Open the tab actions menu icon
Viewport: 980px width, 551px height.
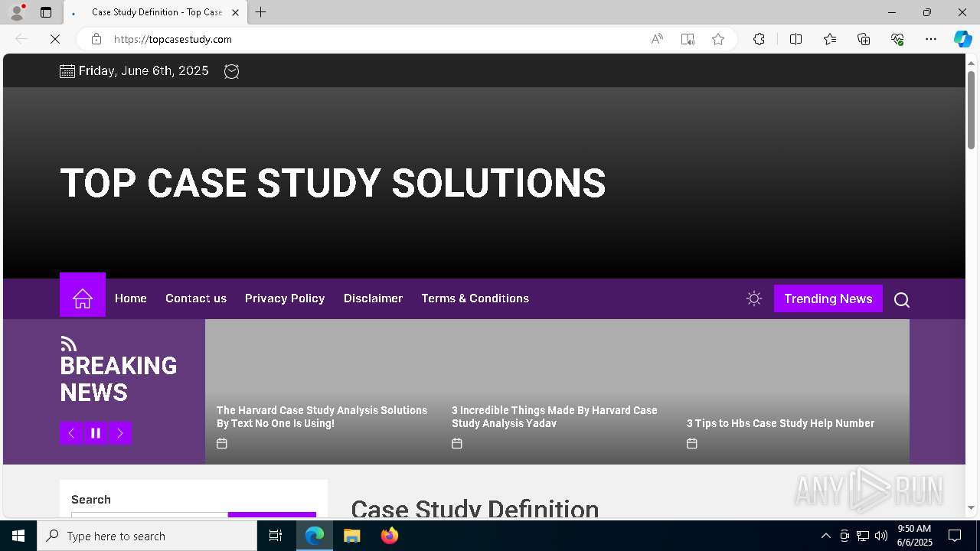click(x=46, y=12)
